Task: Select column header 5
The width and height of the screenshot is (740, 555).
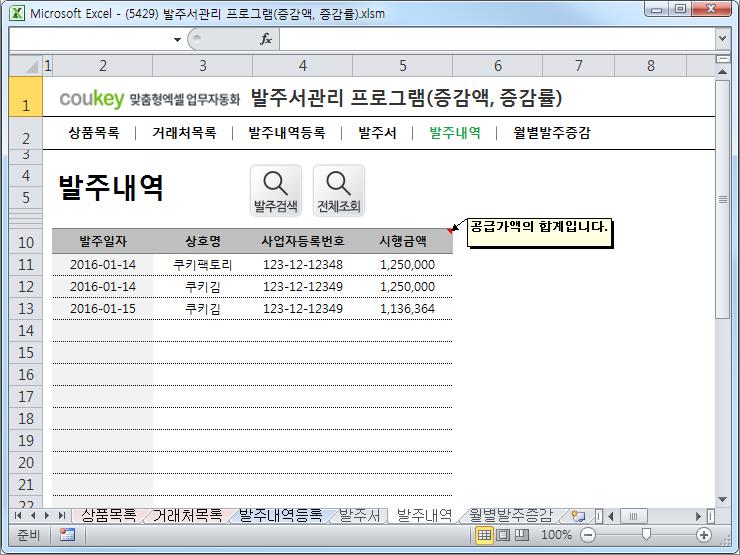Action: (x=403, y=66)
